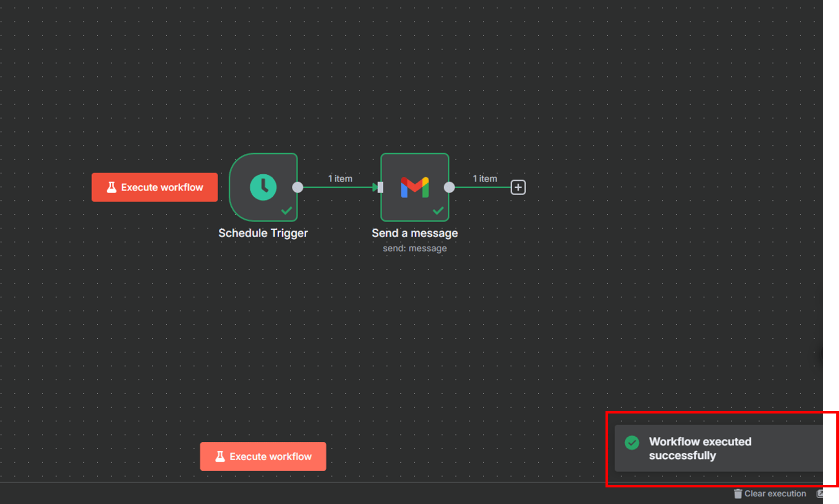Click the 'Workflow executed successfully' notification
The width and height of the screenshot is (839, 504).
pos(719,448)
